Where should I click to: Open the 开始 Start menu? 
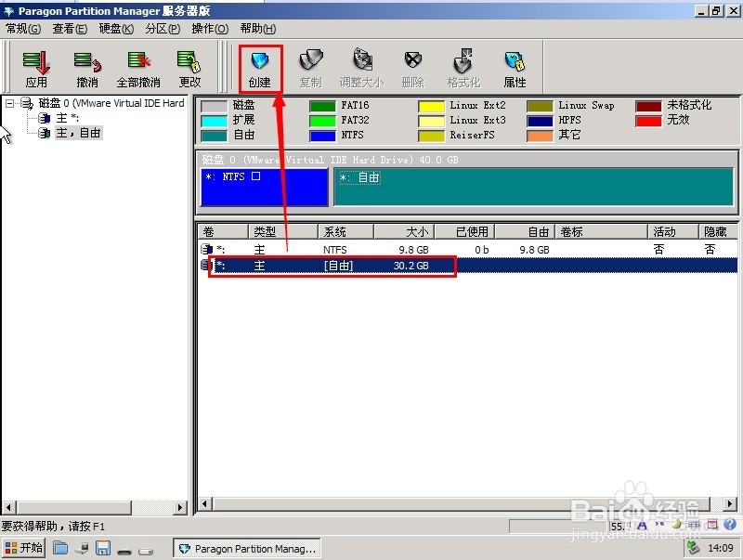[24, 548]
